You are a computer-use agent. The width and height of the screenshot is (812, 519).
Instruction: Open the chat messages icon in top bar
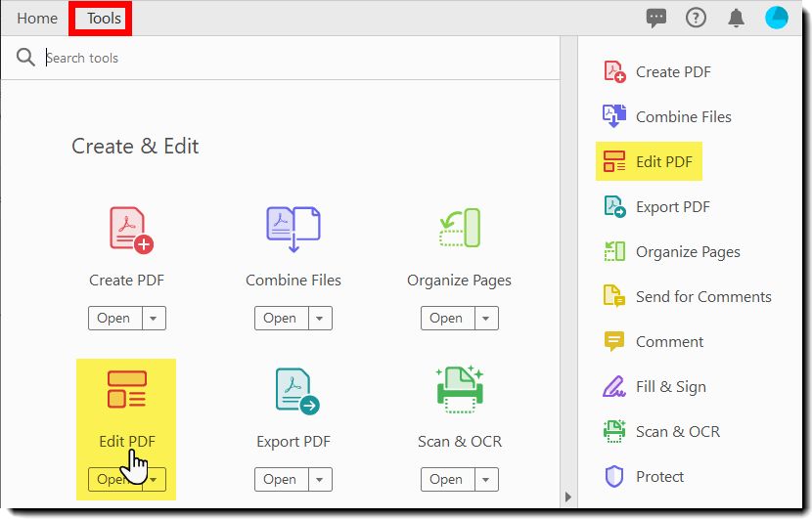pyautogui.click(x=656, y=19)
